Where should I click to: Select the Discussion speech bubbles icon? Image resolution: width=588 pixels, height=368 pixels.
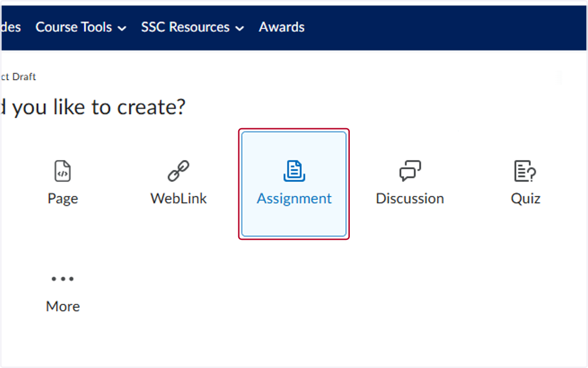(x=410, y=171)
